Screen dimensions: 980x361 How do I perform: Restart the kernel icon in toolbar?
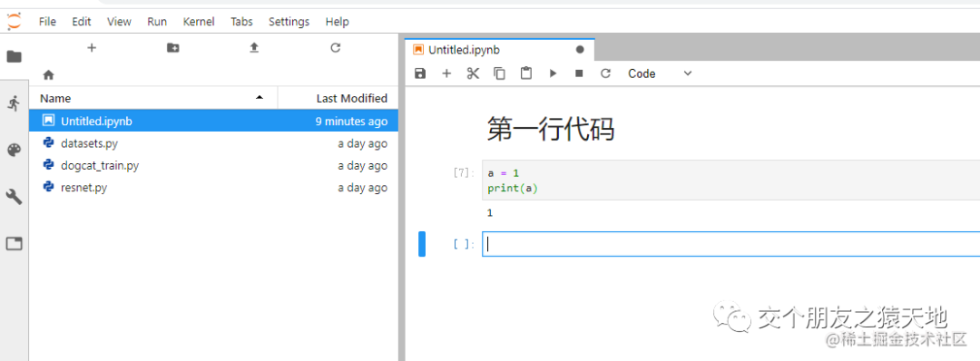click(605, 73)
